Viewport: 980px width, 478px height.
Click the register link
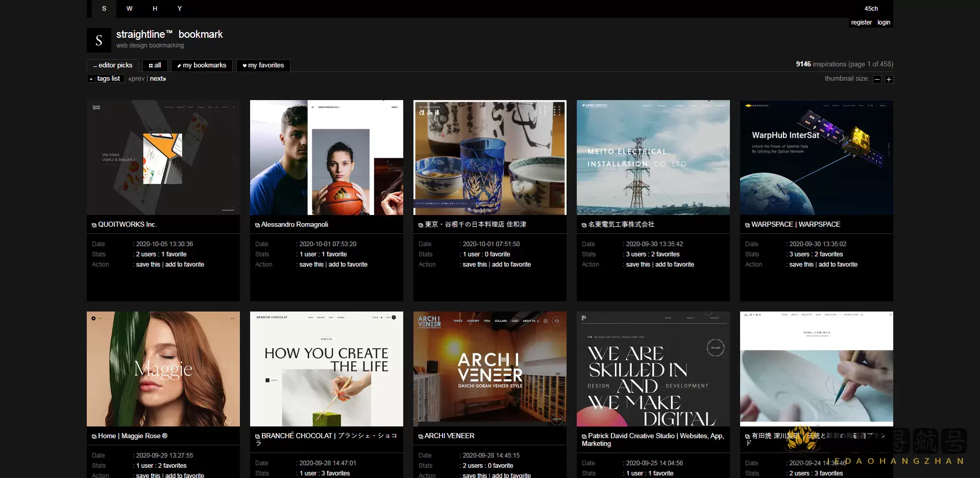coord(861,22)
